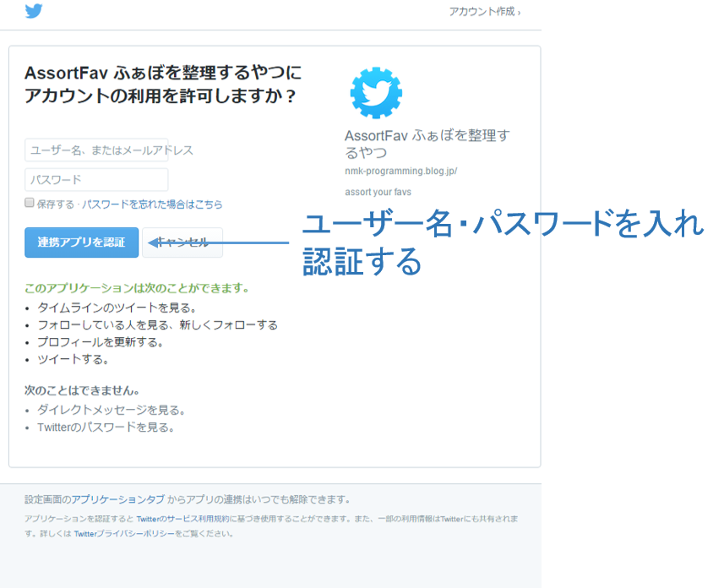This screenshot has height=588, width=724.
Task: Focus the パスワード input field
Action: 96,180
